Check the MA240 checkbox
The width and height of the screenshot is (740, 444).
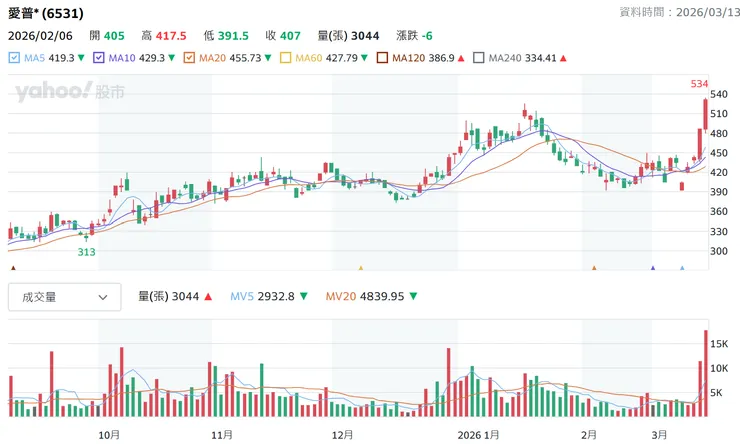[478, 58]
